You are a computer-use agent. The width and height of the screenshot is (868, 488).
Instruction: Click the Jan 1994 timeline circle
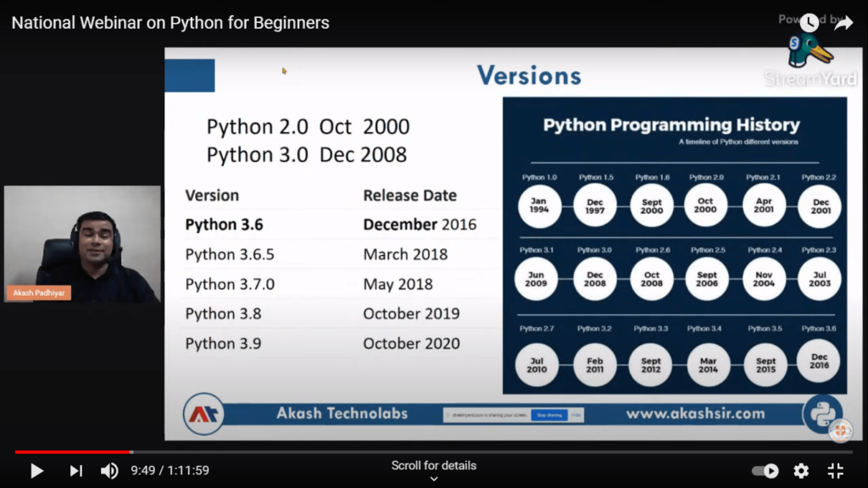pyautogui.click(x=539, y=206)
